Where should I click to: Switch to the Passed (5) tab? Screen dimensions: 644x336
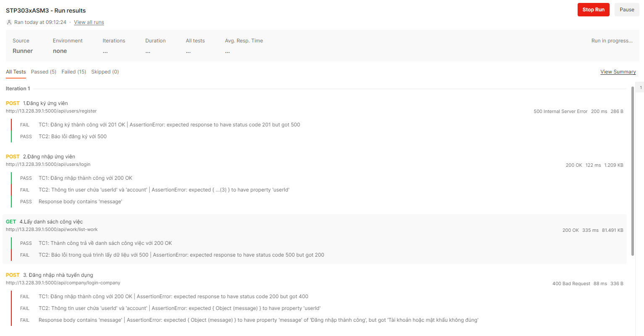pos(43,71)
